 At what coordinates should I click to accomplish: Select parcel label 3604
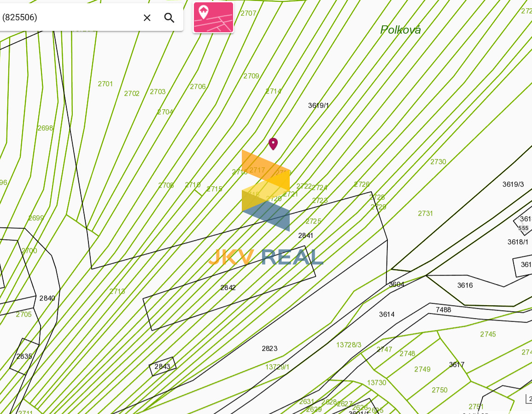pyautogui.click(x=396, y=284)
